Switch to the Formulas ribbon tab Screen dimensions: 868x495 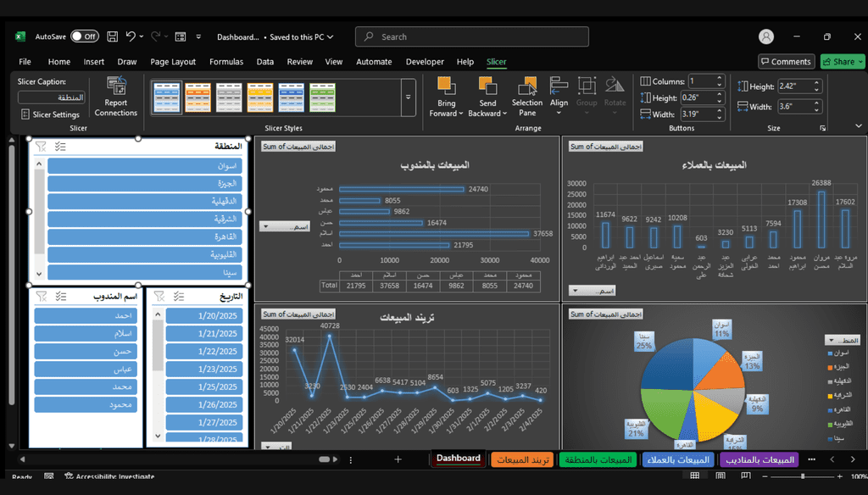click(225, 62)
